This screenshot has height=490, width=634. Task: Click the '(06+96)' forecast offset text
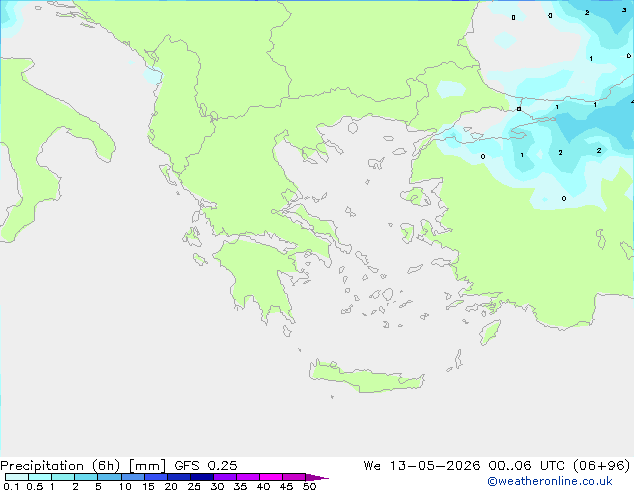pyautogui.click(x=602, y=466)
